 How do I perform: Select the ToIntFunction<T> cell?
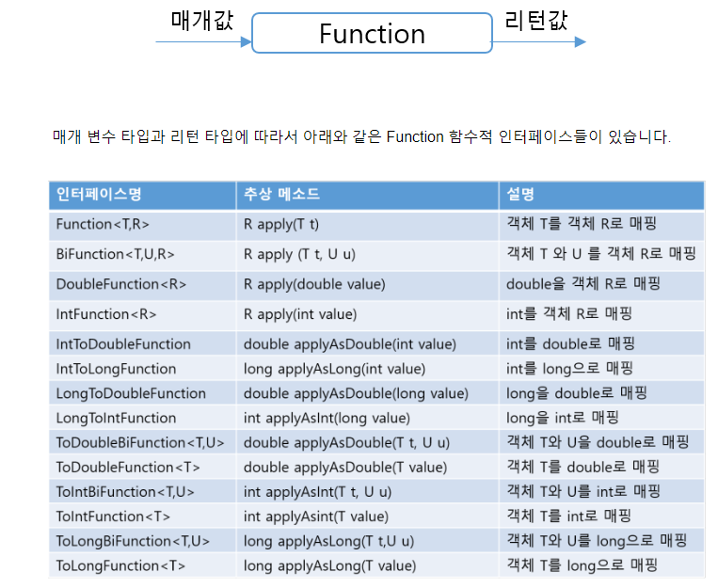click(142, 516)
